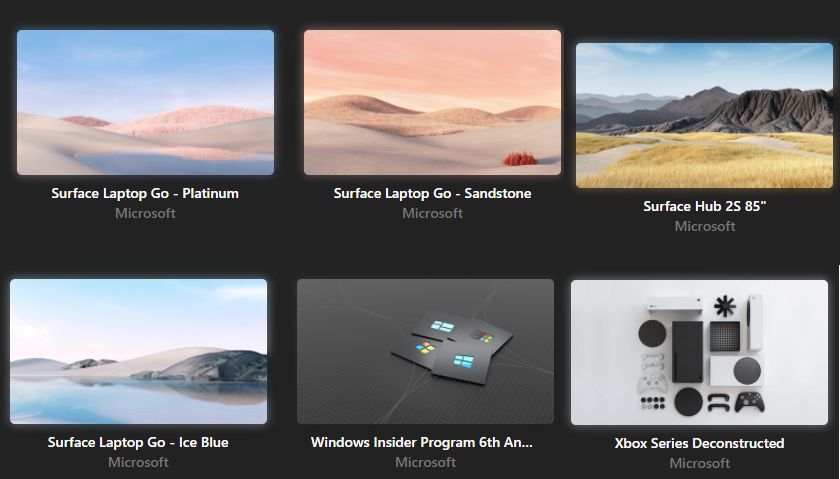Click the 'Surface Laptop Go - Ice Blue' title
Screen dimensions: 840x479
tap(138, 443)
